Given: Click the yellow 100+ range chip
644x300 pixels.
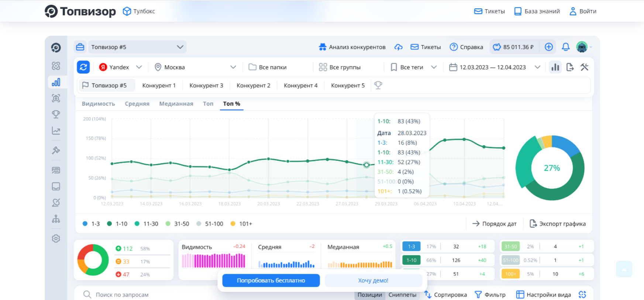Looking at the screenshot, I should [x=511, y=274].
